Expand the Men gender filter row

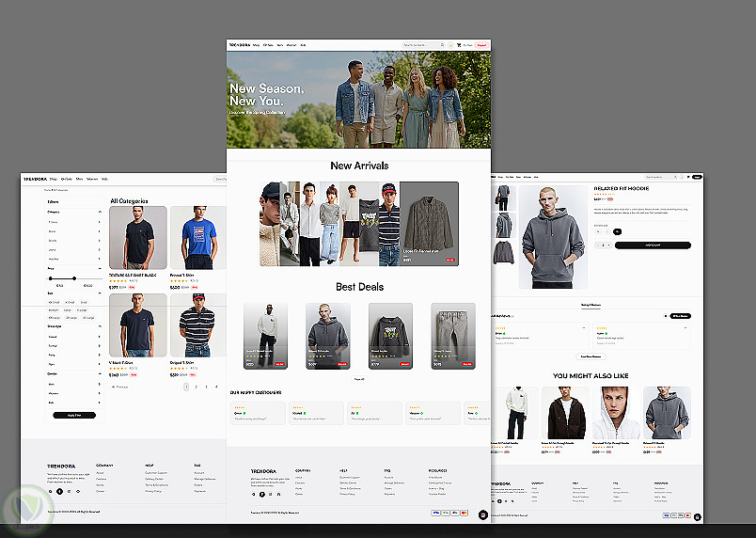pos(73,384)
